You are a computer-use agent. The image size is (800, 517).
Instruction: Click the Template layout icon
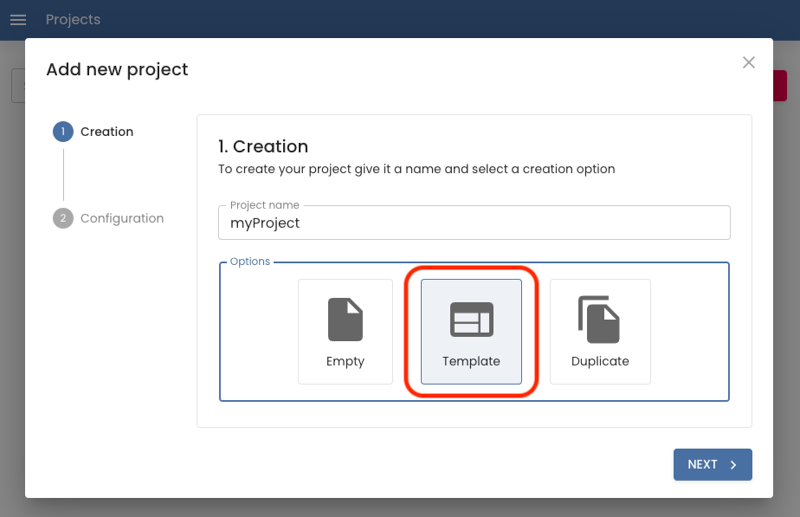[x=471, y=320]
